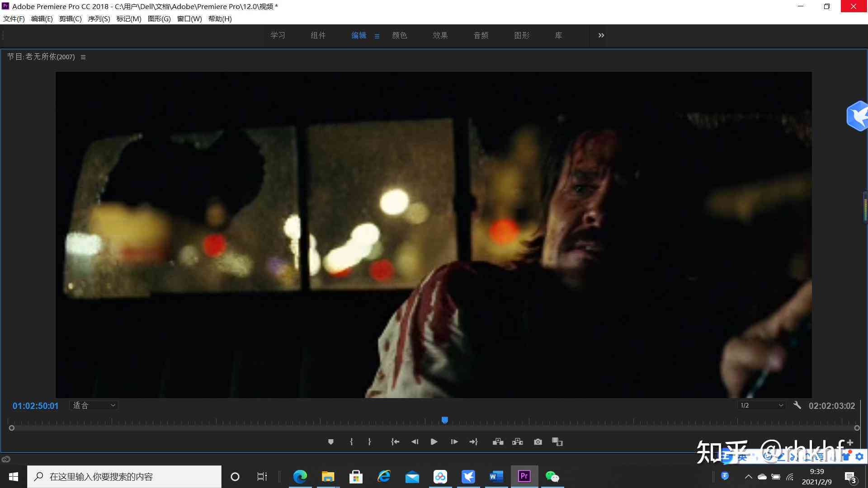Image resolution: width=868 pixels, height=488 pixels.
Task: Open input method toolbar settings gear
Action: (859, 457)
